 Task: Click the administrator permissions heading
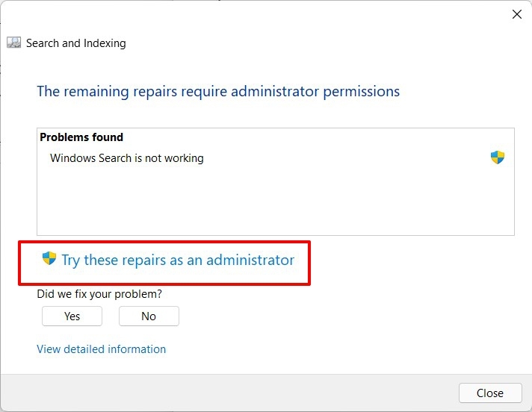pyautogui.click(x=218, y=92)
